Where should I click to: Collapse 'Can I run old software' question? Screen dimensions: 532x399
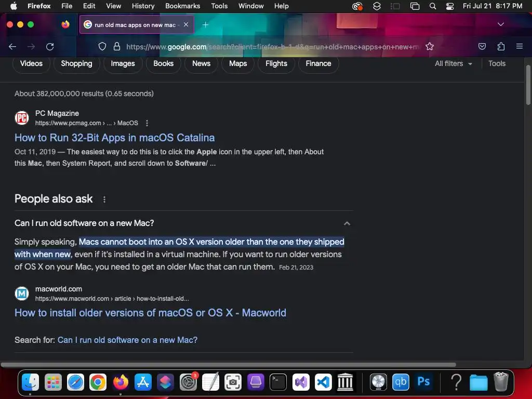(347, 223)
